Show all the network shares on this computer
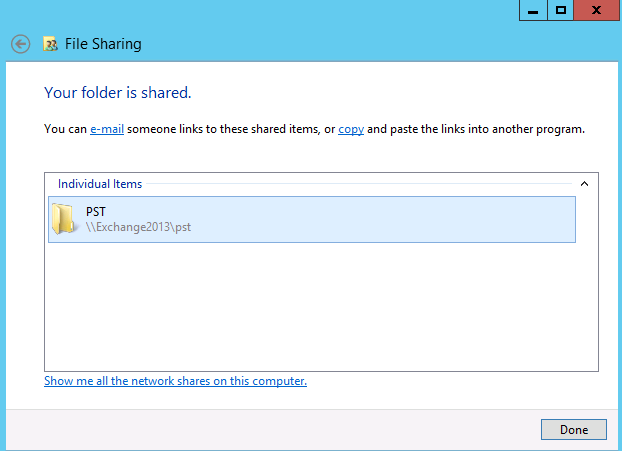 click(x=175, y=381)
